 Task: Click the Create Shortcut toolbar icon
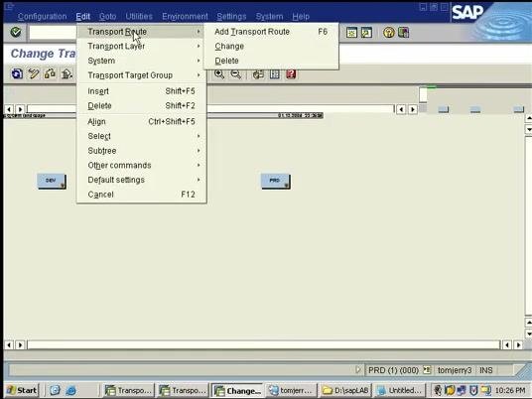coord(366,33)
